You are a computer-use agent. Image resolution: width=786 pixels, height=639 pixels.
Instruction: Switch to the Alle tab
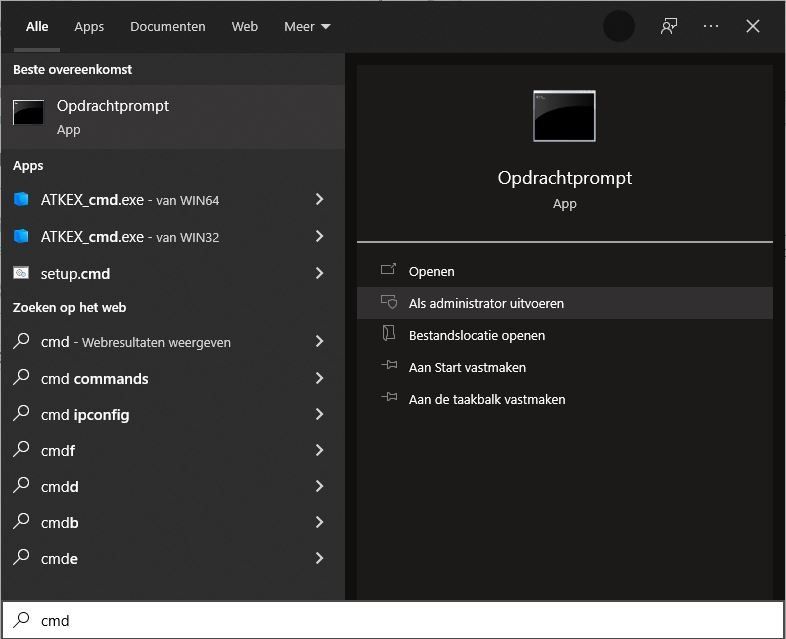click(x=37, y=27)
